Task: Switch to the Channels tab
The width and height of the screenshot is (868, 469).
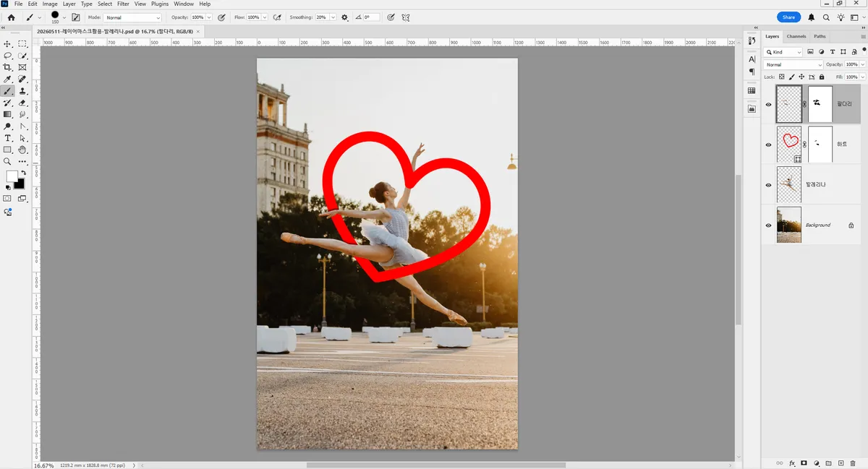Action: tap(796, 36)
